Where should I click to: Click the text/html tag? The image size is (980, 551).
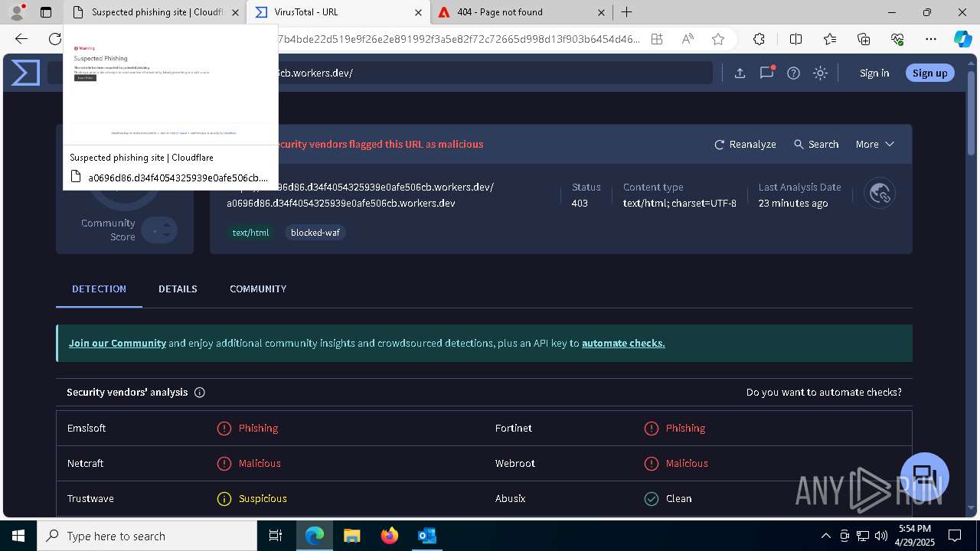[x=251, y=232]
